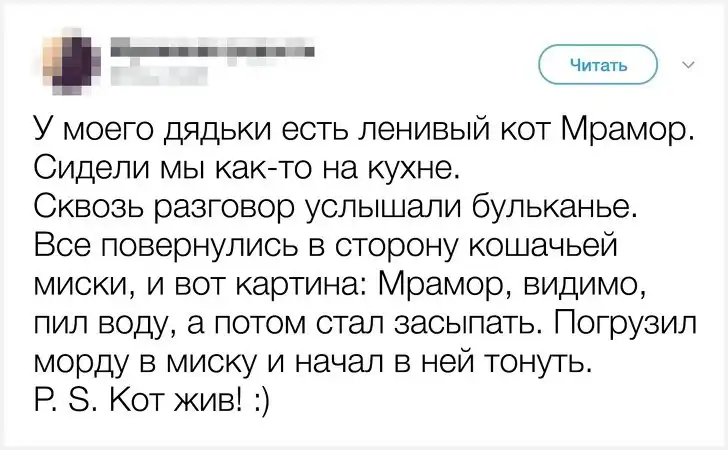Click the blurred profile avatar picture
Screen dimensions: 728x450
point(74,60)
